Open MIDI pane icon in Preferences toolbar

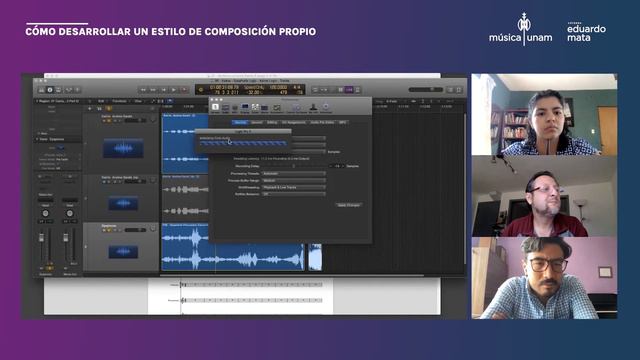235,108
